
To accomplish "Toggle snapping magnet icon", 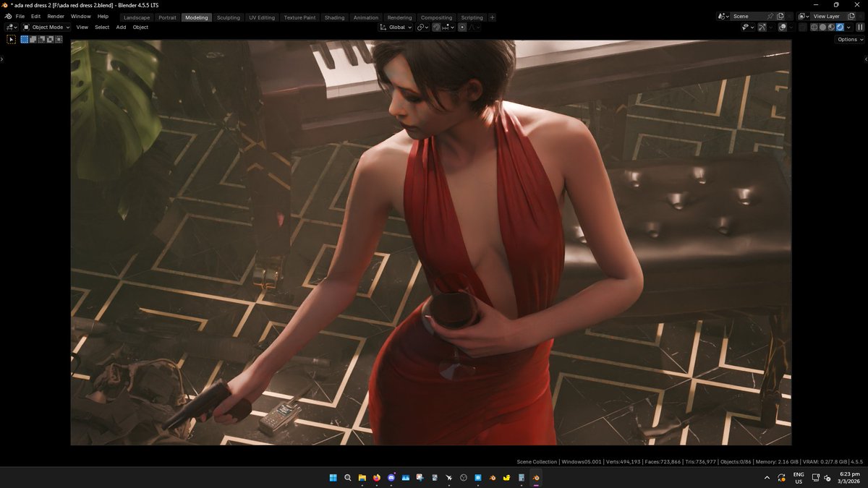I will pos(436,27).
